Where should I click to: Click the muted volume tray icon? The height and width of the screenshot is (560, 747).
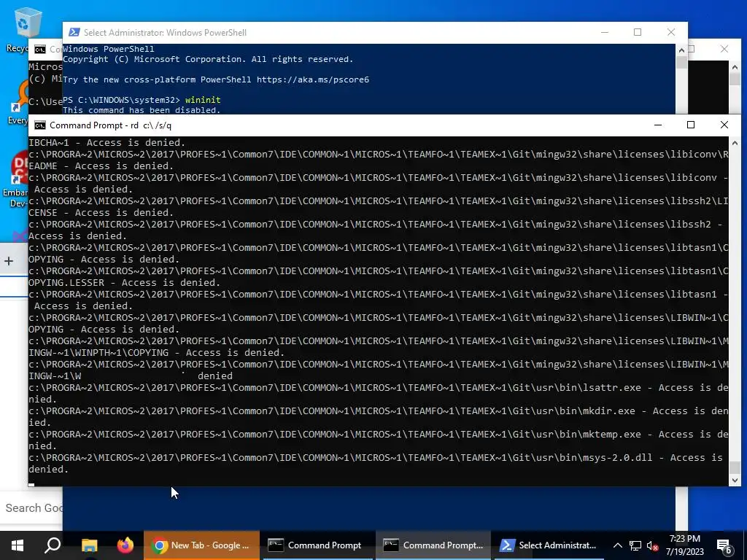[x=652, y=545]
